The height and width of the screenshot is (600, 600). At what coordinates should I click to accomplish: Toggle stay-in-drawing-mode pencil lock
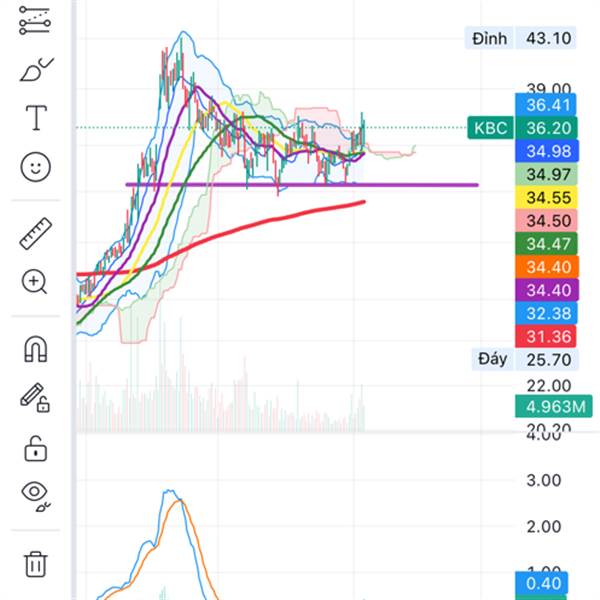pos(35,398)
